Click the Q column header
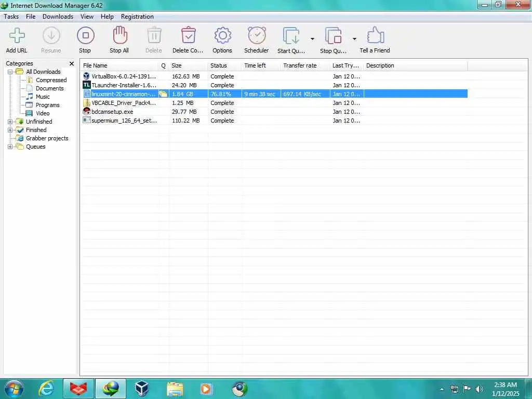 tap(164, 65)
